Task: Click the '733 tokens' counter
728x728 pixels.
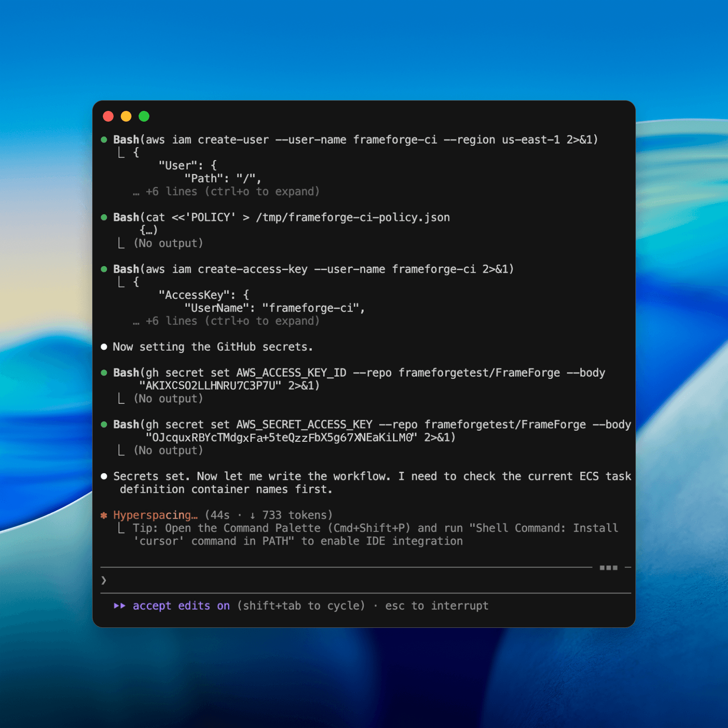Action: [x=294, y=516]
